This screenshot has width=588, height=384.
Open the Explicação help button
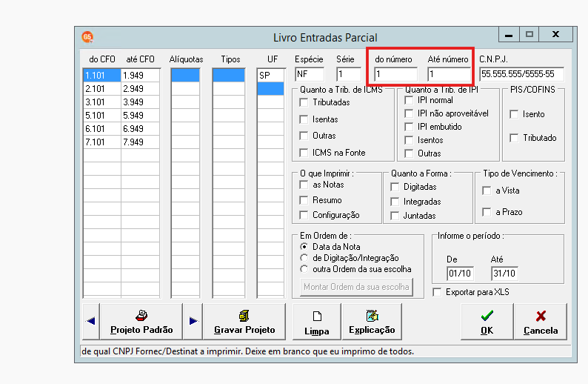pyautogui.click(x=372, y=321)
